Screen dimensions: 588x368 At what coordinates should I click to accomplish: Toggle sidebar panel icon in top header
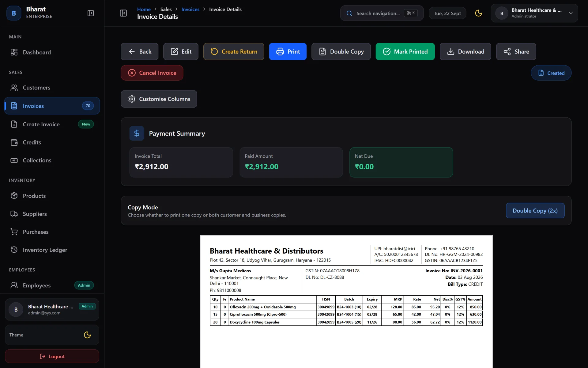tap(123, 13)
